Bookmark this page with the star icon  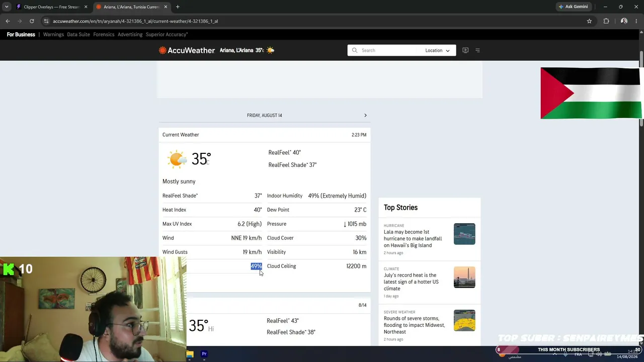[x=589, y=21]
